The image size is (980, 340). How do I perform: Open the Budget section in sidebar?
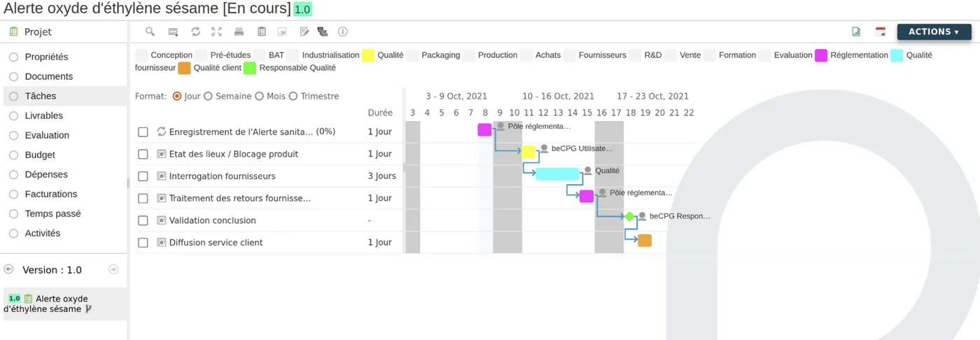click(x=40, y=155)
